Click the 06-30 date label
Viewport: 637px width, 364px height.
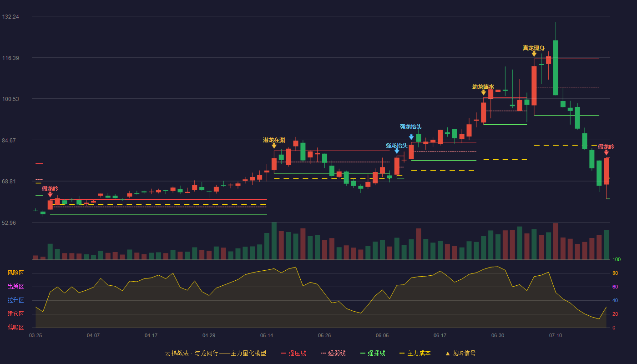coord(498,335)
